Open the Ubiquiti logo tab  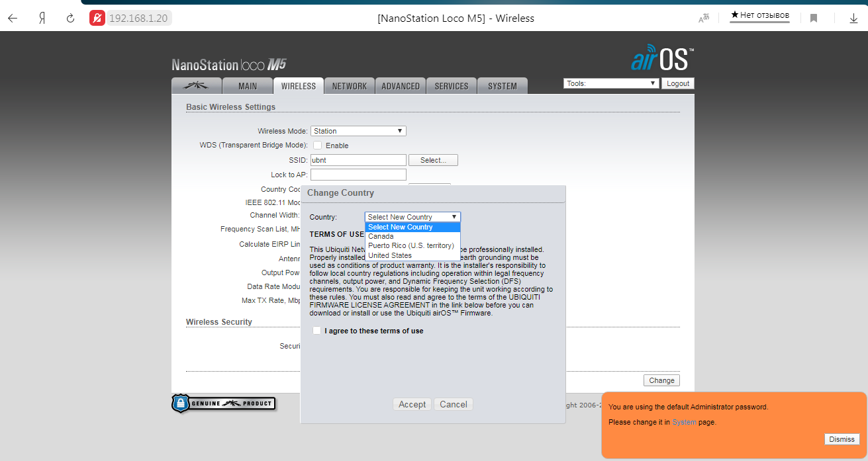click(x=196, y=86)
